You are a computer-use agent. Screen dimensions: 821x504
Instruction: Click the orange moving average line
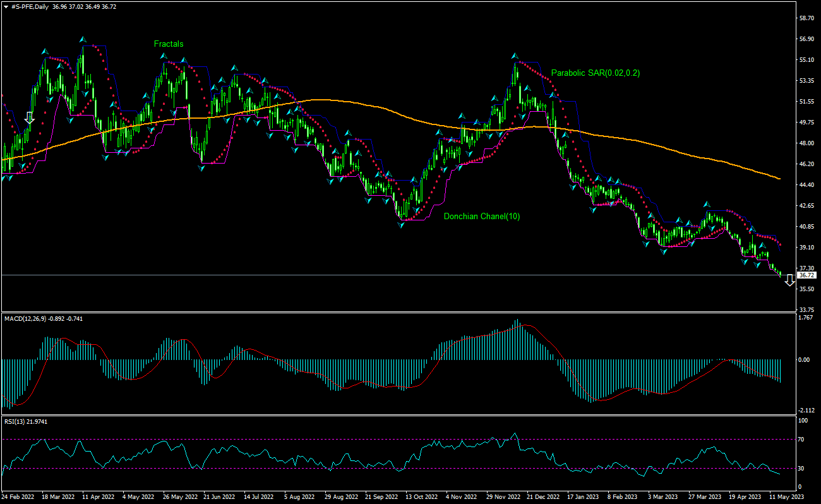pyautogui.click(x=379, y=107)
